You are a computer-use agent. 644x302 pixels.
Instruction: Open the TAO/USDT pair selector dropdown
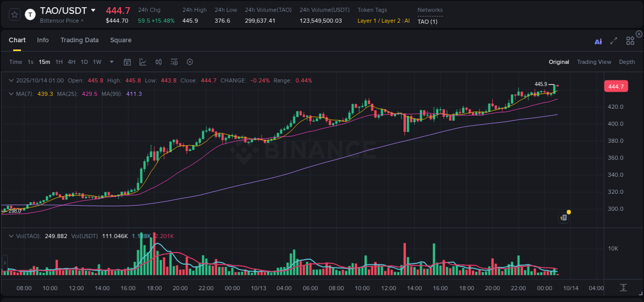(93, 10)
